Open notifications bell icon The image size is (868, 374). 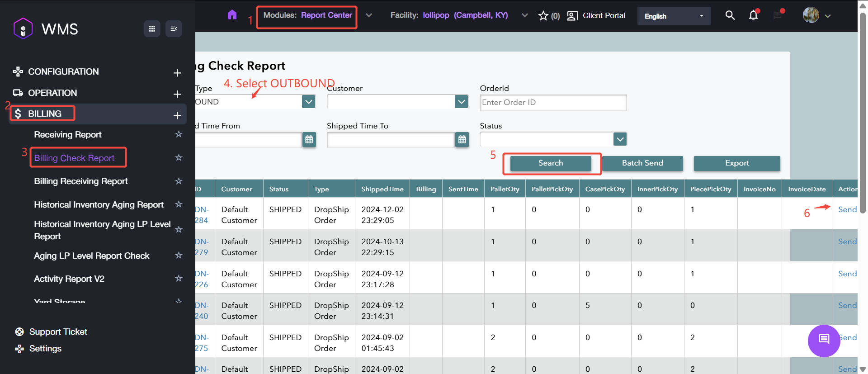tap(753, 15)
